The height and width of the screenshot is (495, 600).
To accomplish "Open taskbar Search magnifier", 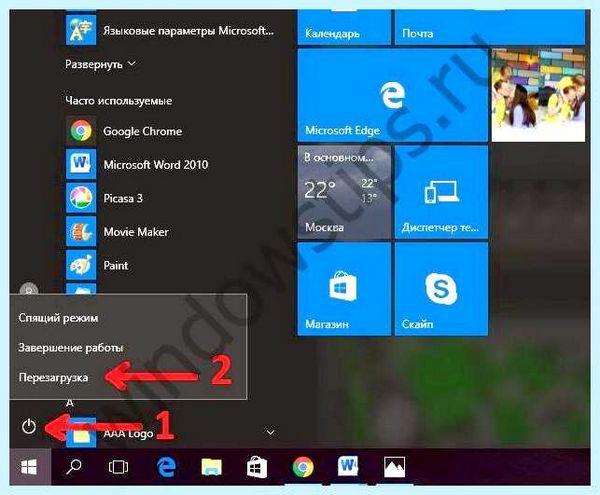I will [x=73, y=467].
